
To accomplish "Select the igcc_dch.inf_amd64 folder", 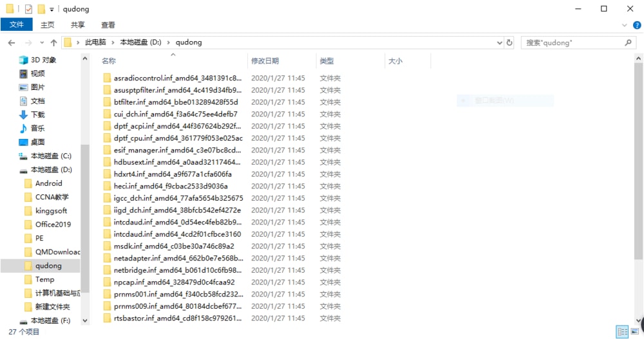I will click(x=173, y=198).
